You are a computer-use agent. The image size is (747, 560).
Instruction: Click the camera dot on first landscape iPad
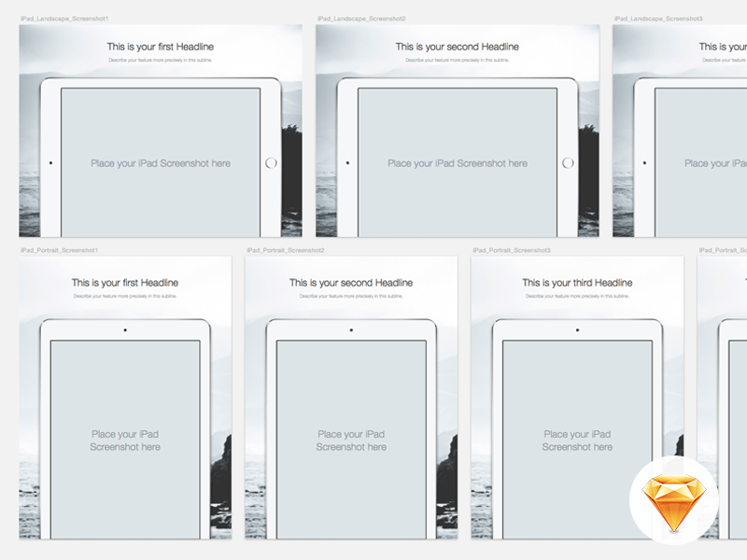(x=52, y=161)
